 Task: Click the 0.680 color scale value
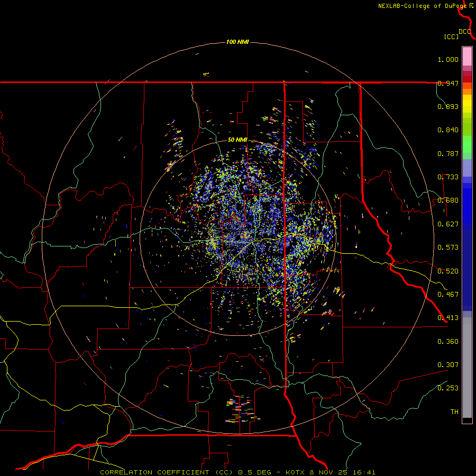[x=448, y=200]
